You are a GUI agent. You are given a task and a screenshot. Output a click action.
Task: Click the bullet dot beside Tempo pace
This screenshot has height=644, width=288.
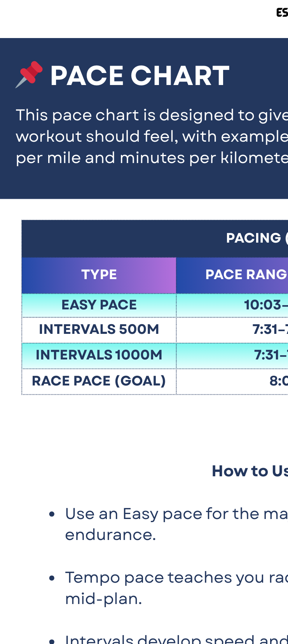point(52,578)
